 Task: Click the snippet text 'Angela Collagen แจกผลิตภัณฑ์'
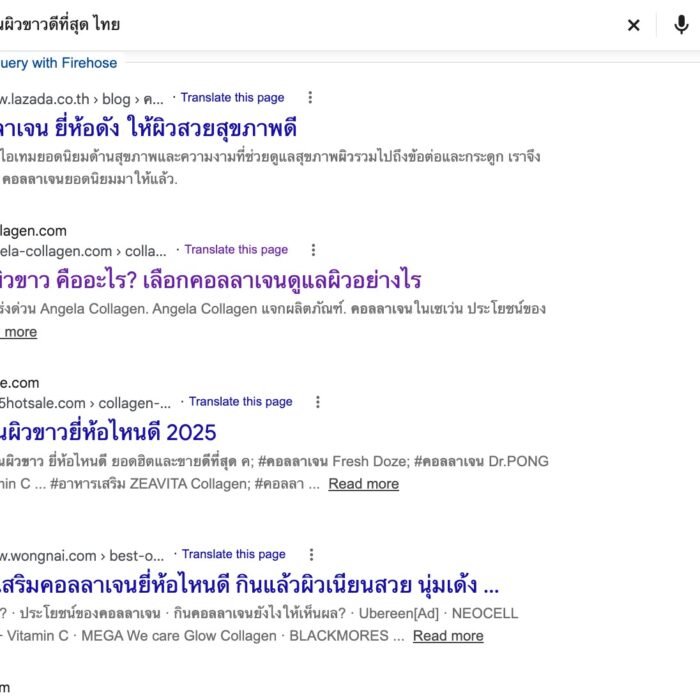coord(249,309)
